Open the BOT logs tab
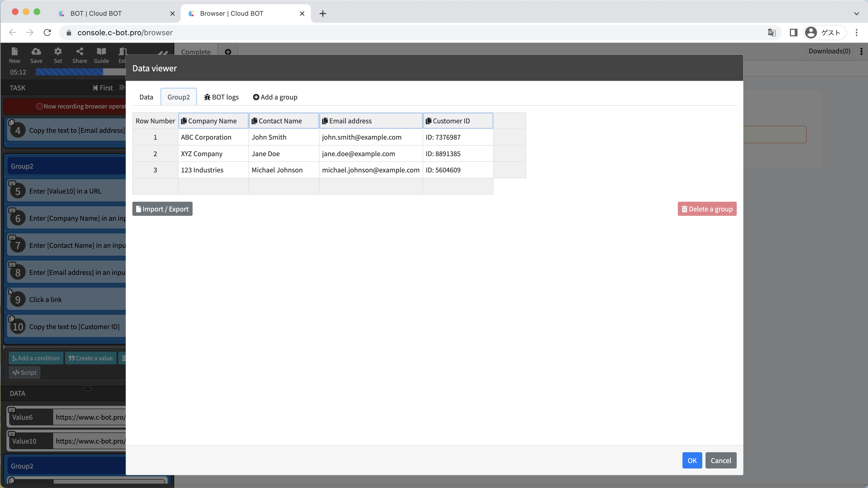The width and height of the screenshot is (868, 488). [221, 97]
